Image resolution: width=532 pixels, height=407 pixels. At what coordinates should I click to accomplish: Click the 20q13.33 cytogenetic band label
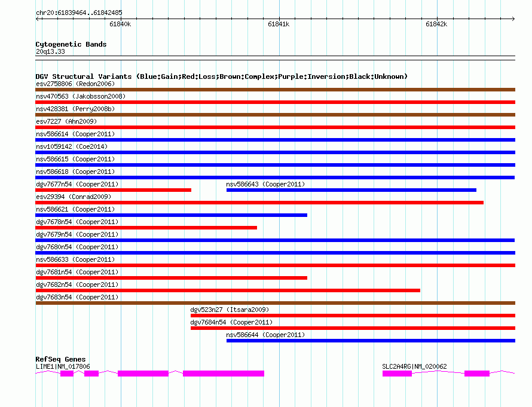(x=50, y=51)
